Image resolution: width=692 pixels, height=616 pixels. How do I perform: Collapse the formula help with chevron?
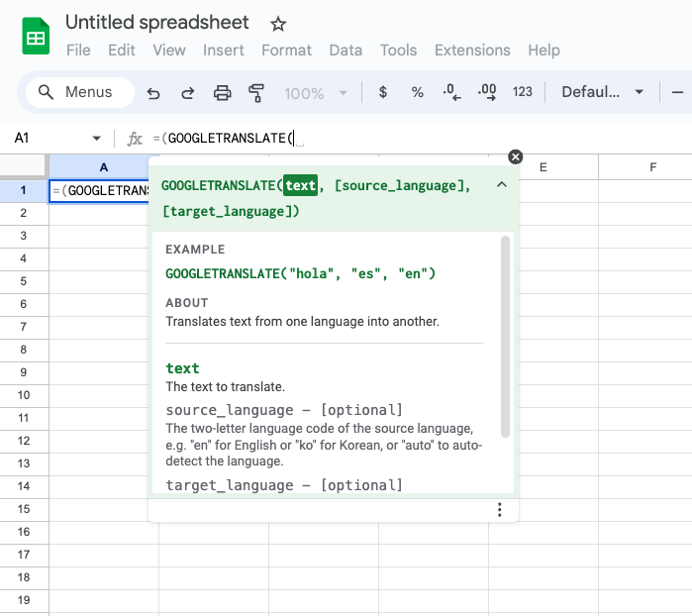point(501,185)
